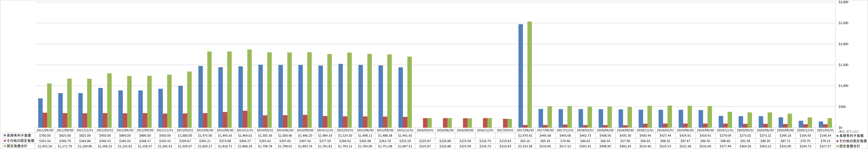Select the $404.27 cell
The height and width of the screenshot is (149, 868).
tap(245, 141)
